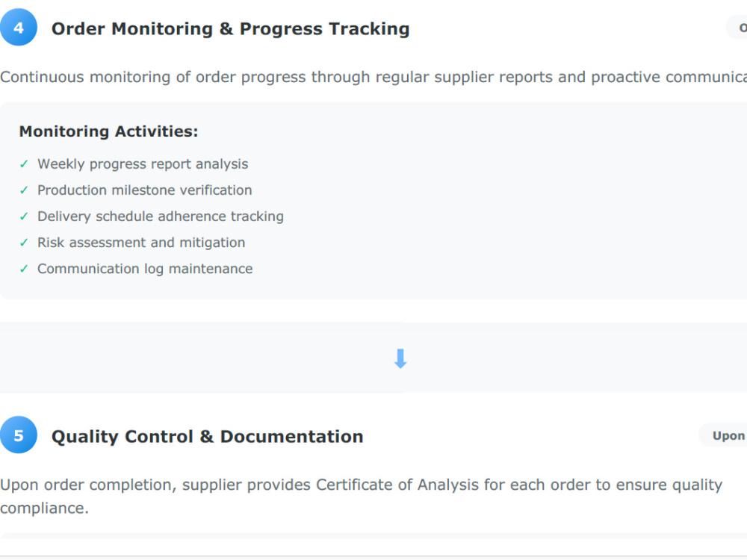
Task: Click the blue downward arrow between steps
Action: click(400, 358)
